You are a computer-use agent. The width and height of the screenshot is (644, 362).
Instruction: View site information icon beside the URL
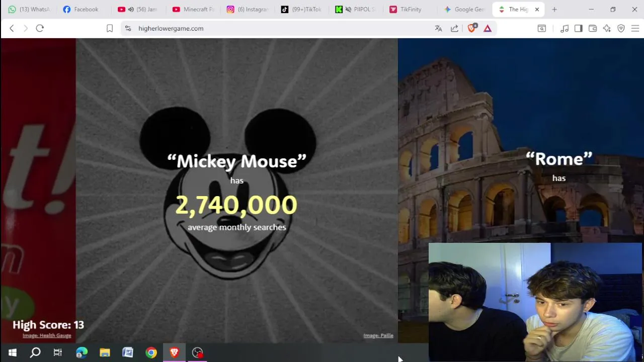[128, 29]
